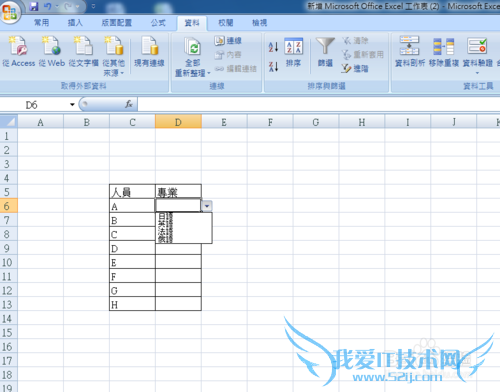The image size is (500, 392).
Task: Select the 專業 header cell
Action: 178,192
